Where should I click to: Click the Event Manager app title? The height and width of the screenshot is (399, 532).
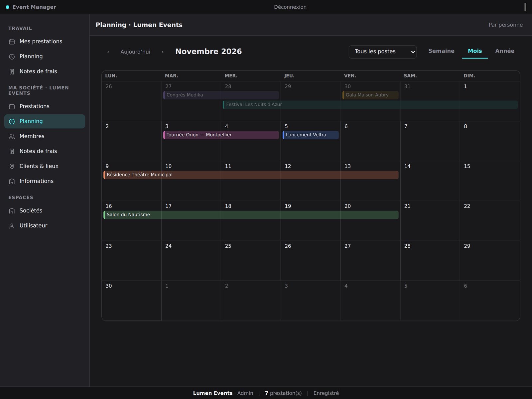pos(34,7)
